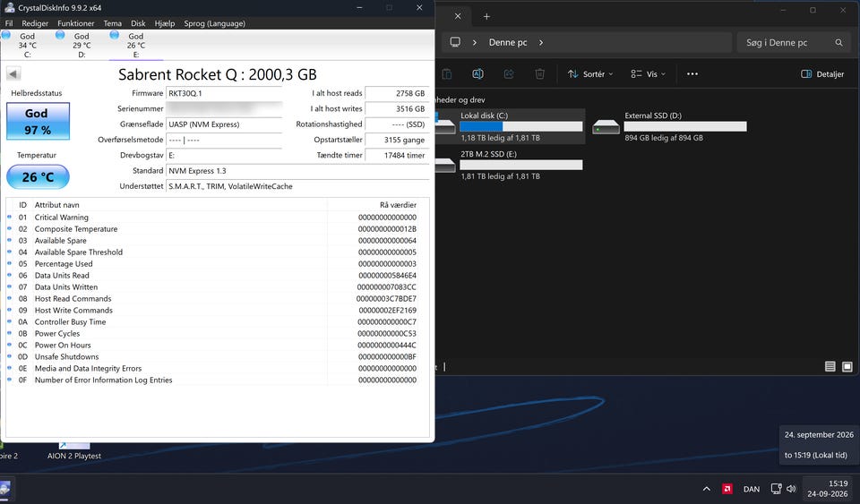
Task: Click the previous disk arrow button
Action: coord(13,73)
